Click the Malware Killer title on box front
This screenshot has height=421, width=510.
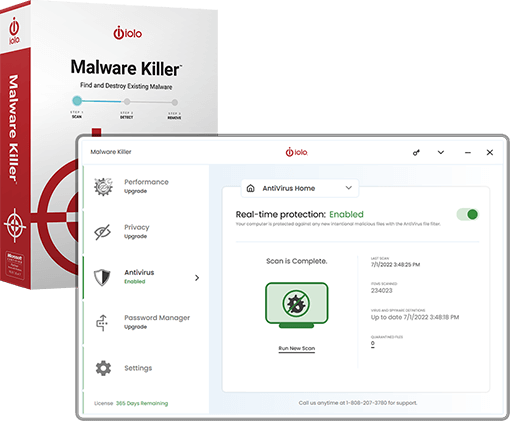(x=126, y=68)
